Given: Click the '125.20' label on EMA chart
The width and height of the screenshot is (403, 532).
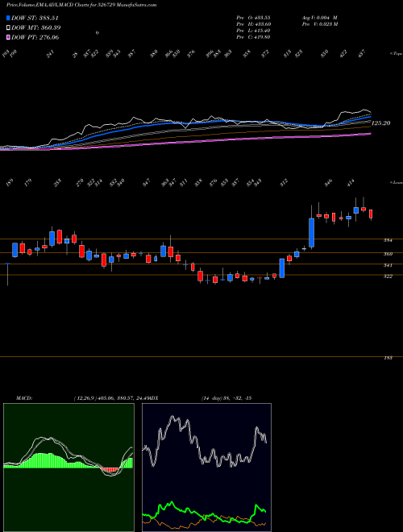Looking at the screenshot, I should (381, 123).
